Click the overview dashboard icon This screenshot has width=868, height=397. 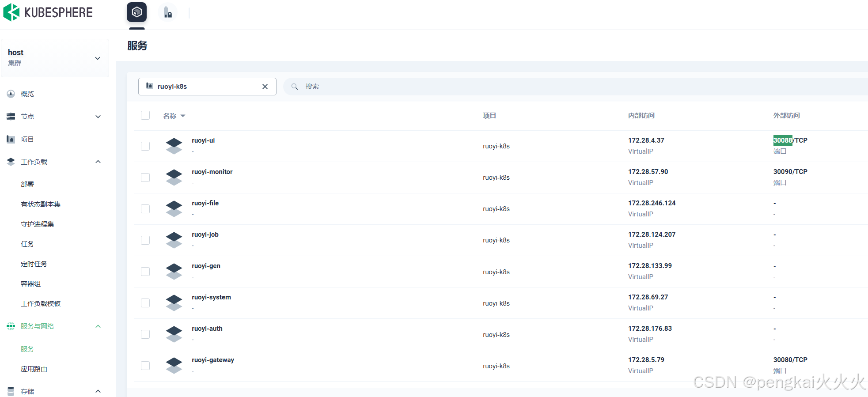coord(11,94)
